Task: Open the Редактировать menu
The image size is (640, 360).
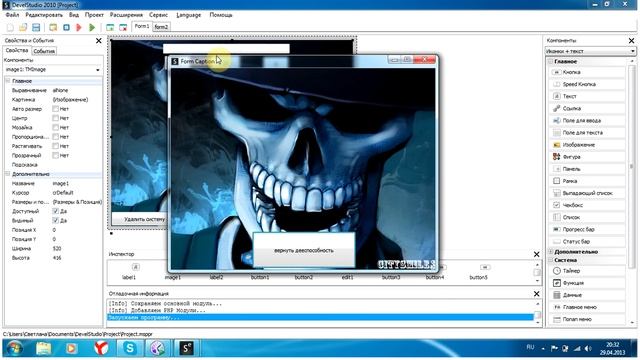Action: 44,15
